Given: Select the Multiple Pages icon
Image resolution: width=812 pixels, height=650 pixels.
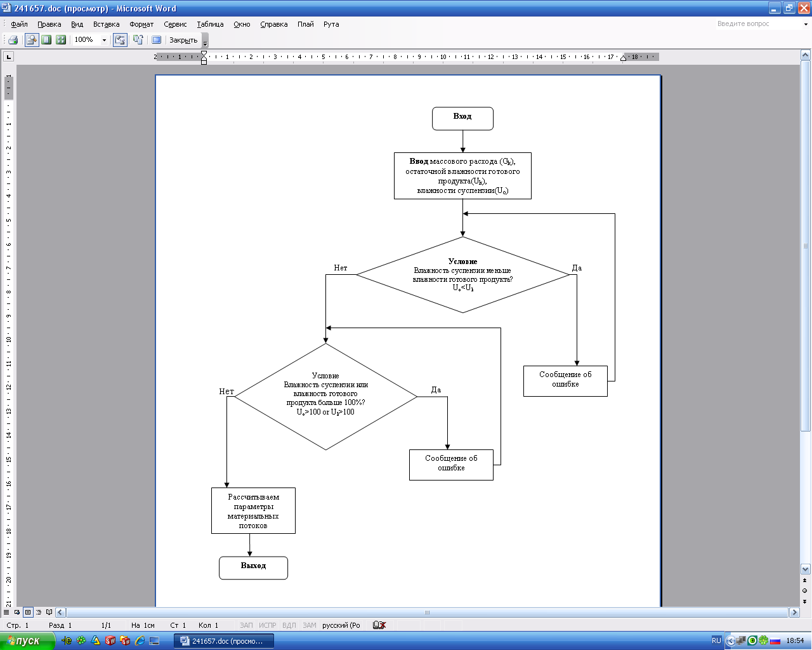Looking at the screenshot, I should 61,40.
